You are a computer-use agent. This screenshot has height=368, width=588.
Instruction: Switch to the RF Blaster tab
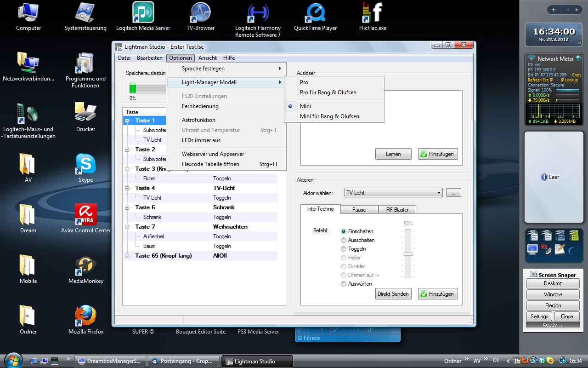(x=397, y=209)
